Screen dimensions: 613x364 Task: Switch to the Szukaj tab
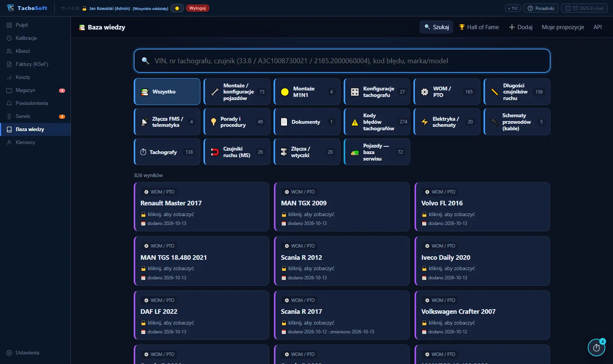tap(436, 27)
